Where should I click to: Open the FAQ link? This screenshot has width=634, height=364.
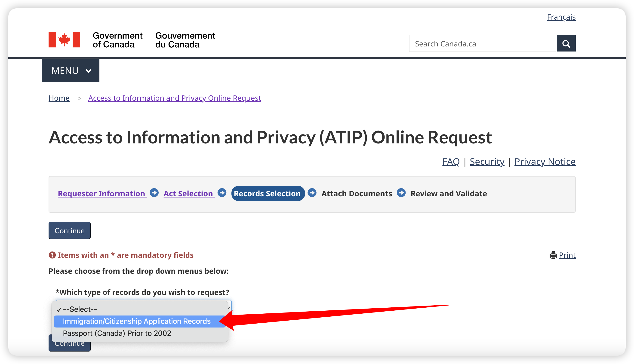point(451,162)
